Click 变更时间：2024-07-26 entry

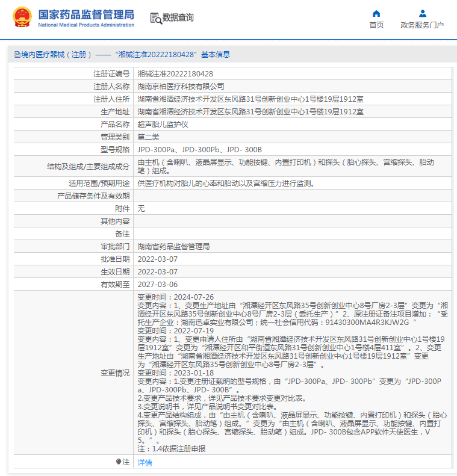pos(175,297)
